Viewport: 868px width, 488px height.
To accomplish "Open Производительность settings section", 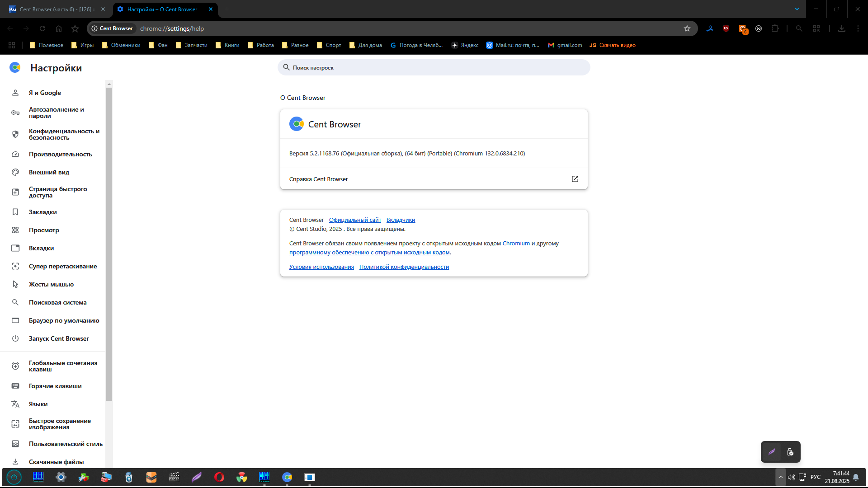I will click(x=53, y=154).
